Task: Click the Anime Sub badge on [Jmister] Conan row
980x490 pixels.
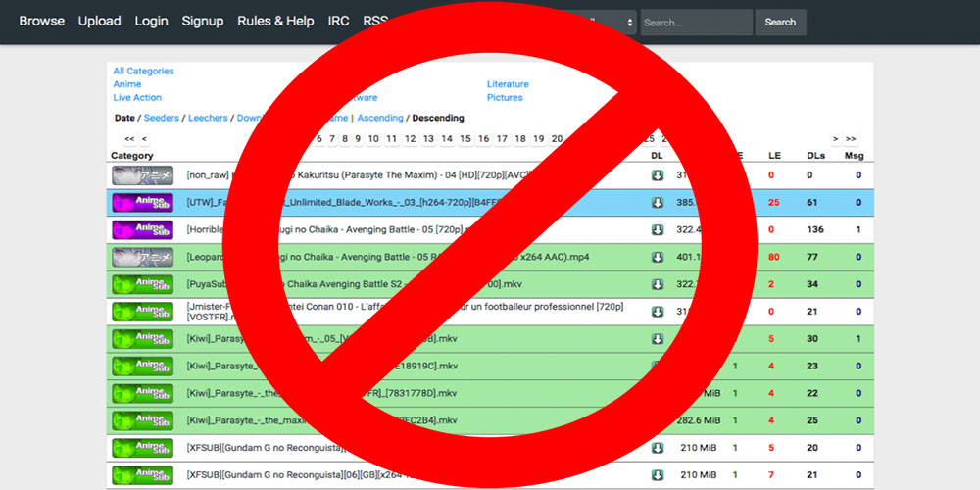Action: click(142, 312)
